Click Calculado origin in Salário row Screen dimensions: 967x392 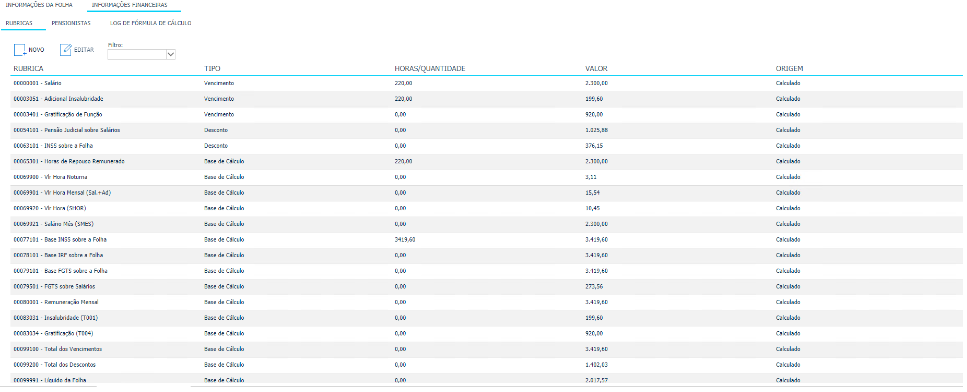788,83
